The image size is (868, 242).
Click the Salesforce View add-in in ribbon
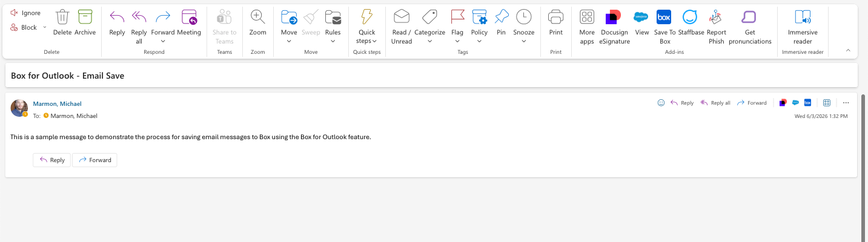642,22
